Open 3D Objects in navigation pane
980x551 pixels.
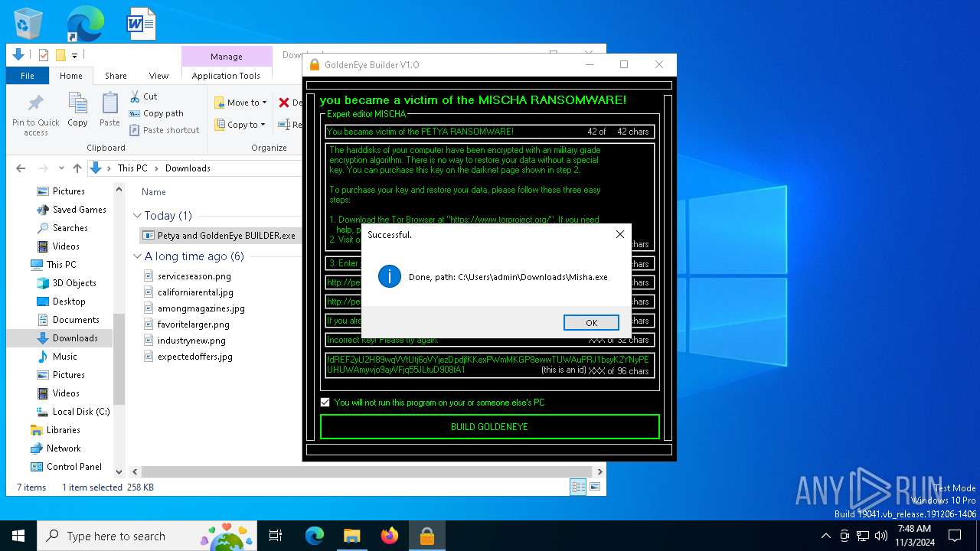pos(66,283)
